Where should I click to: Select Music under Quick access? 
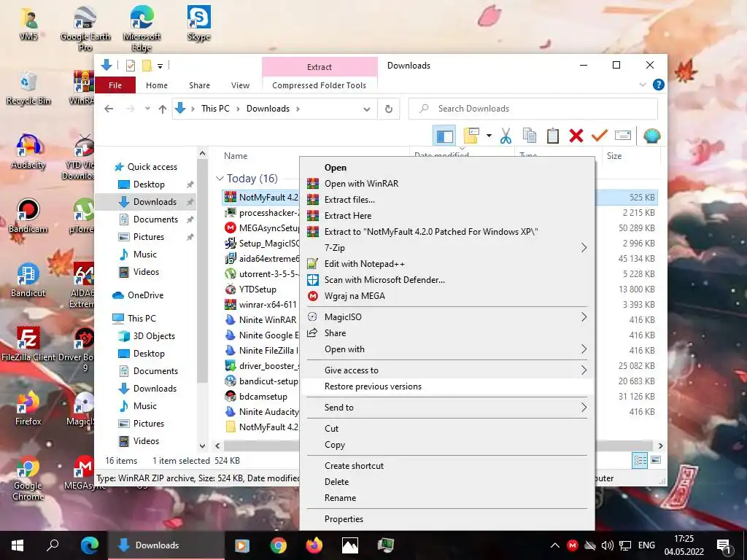[145, 254]
